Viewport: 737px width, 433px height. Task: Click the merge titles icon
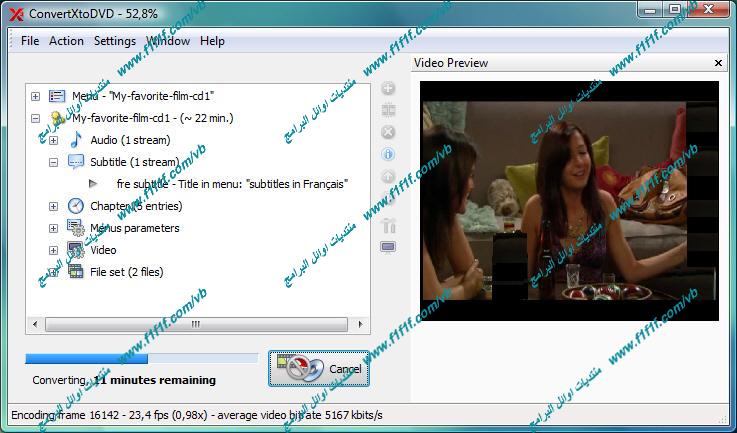(388, 110)
